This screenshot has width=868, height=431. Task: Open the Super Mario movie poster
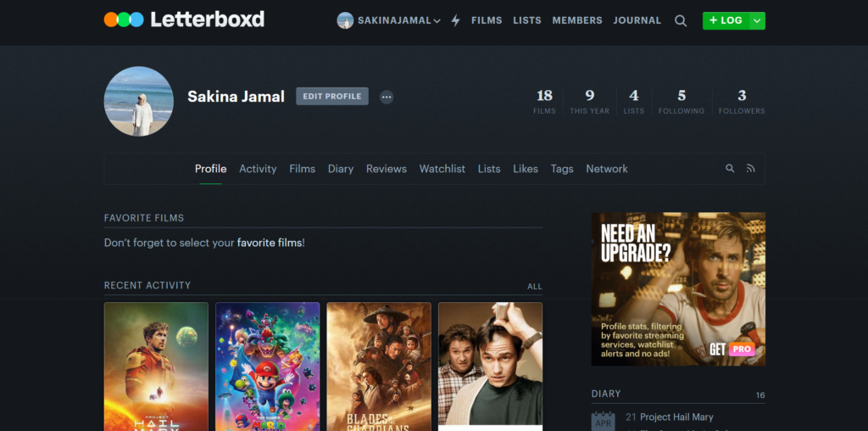click(267, 367)
